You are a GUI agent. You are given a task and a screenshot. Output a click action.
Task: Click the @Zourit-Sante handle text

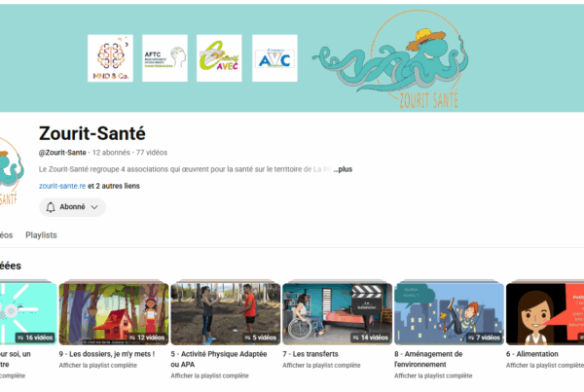click(62, 153)
